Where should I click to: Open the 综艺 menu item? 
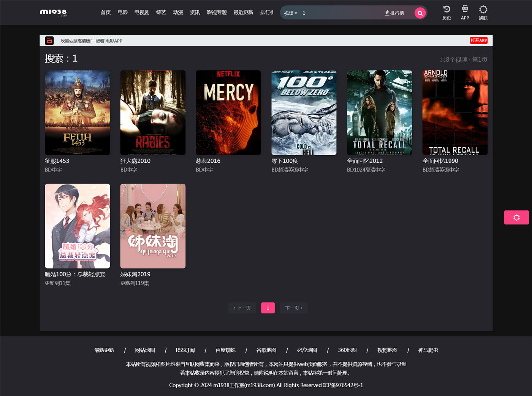pyautogui.click(x=161, y=13)
